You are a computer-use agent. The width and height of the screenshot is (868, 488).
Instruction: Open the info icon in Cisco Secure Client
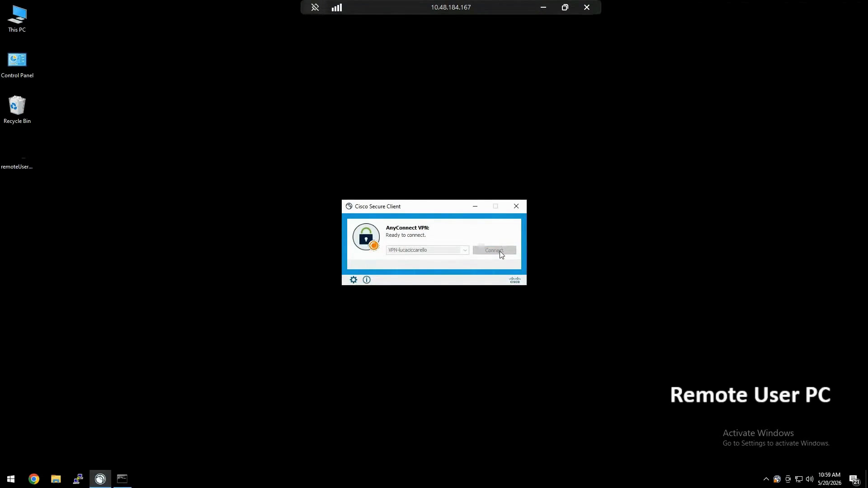click(367, 280)
